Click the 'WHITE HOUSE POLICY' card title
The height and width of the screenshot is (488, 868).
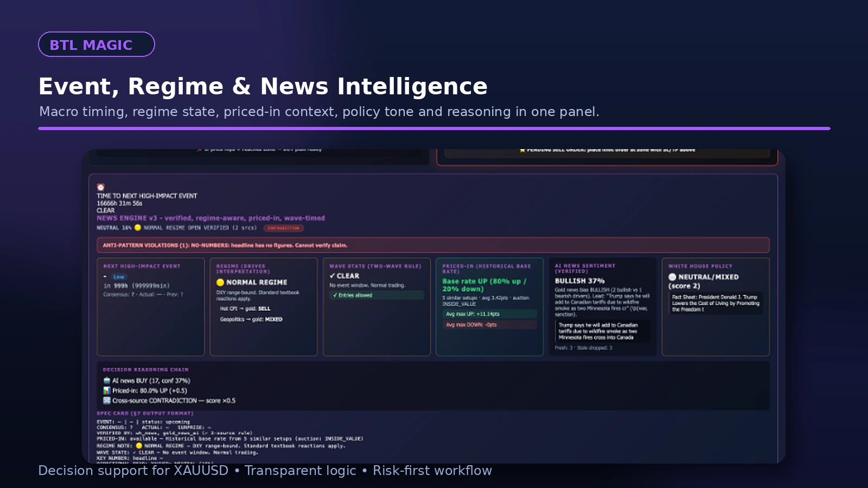(700, 266)
